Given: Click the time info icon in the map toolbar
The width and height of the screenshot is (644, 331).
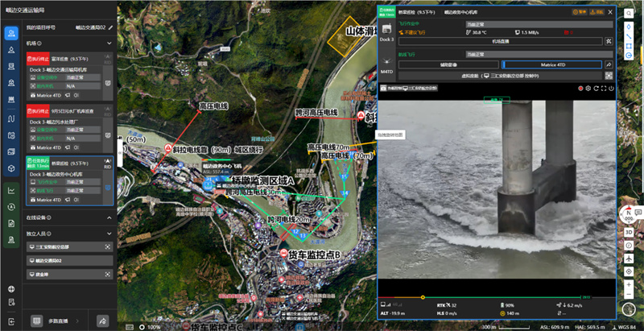Looking at the screenshot, I should [629, 245].
